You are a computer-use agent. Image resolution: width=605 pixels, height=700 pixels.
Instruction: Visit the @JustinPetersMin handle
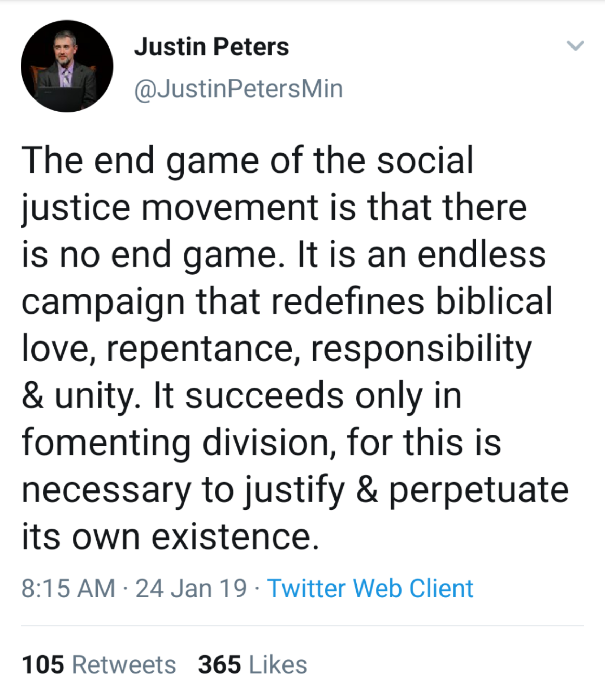point(239,89)
